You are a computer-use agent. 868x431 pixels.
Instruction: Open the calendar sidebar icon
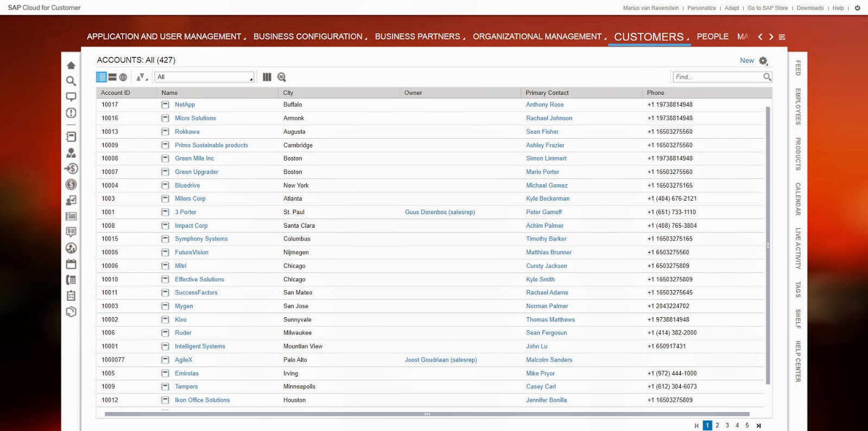[x=71, y=264]
